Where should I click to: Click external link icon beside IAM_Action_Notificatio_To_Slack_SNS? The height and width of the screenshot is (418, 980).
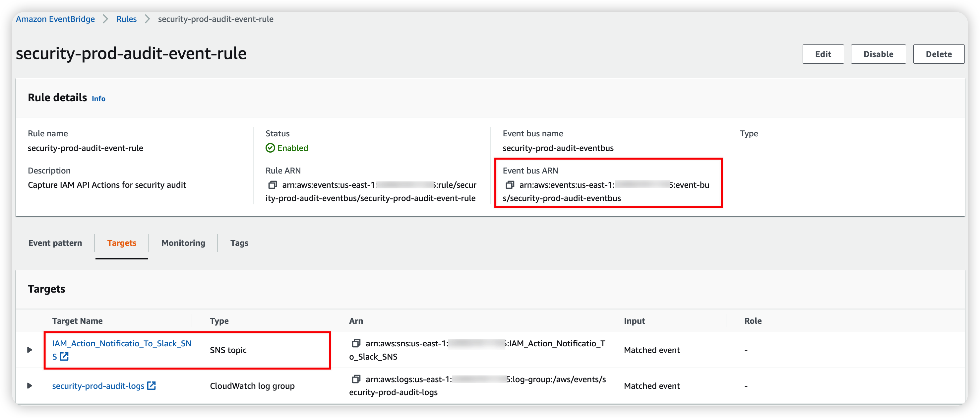tap(65, 357)
